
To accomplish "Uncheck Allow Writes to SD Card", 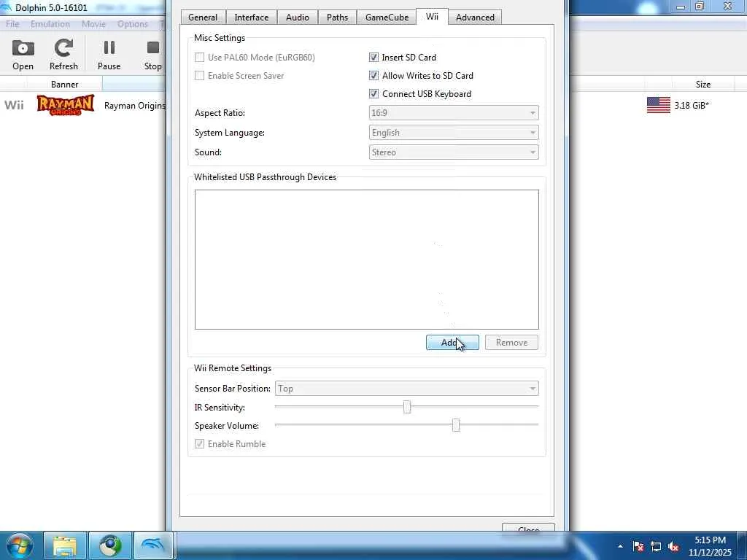I will [x=374, y=75].
